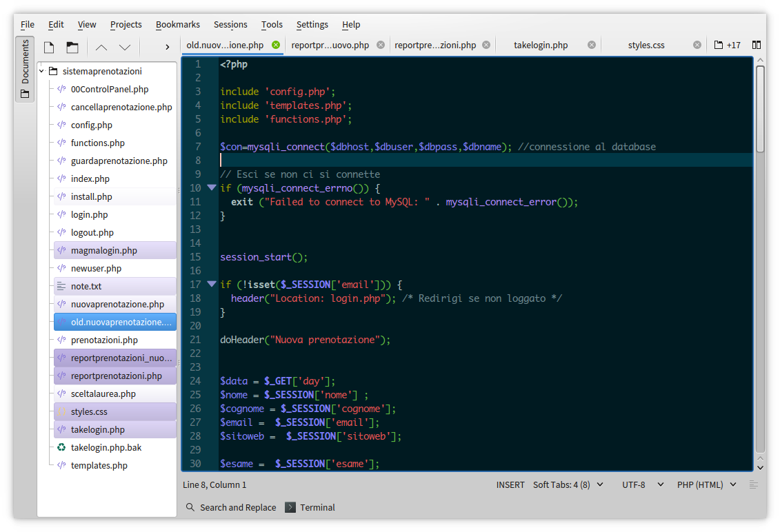This screenshot has height=532, width=780.
Task: Open guardaprenotazione.php from the tree
Action: coord(115,161)
